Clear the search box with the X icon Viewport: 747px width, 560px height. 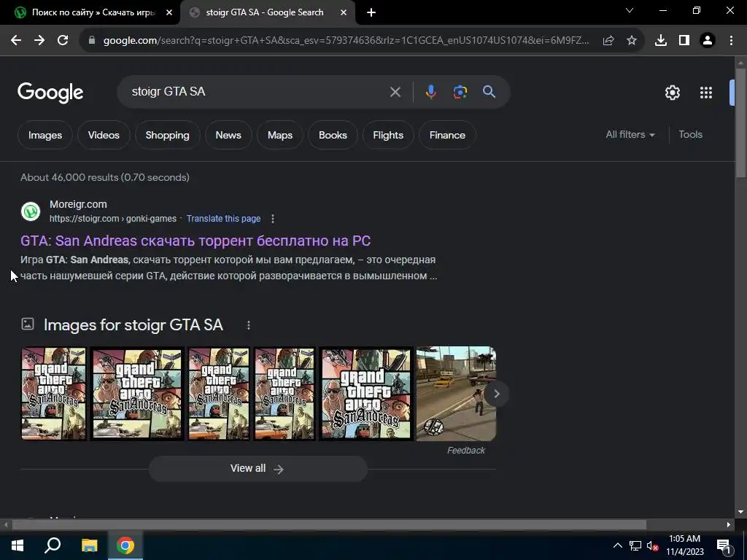395,92
